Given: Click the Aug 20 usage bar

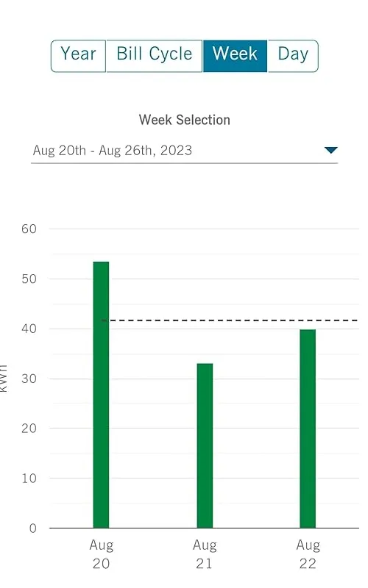Looking at the screenshot, I should click(101, 395).
